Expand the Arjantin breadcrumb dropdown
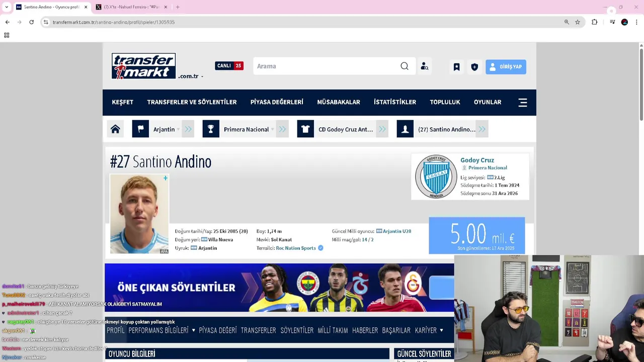This screenshot has width=644, height=362. coord(178,130)
